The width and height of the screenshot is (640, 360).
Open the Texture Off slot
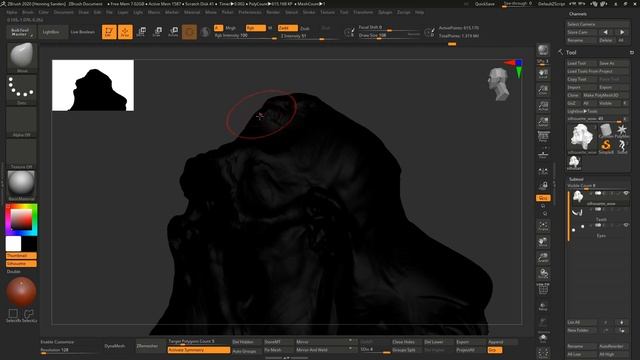22,153
